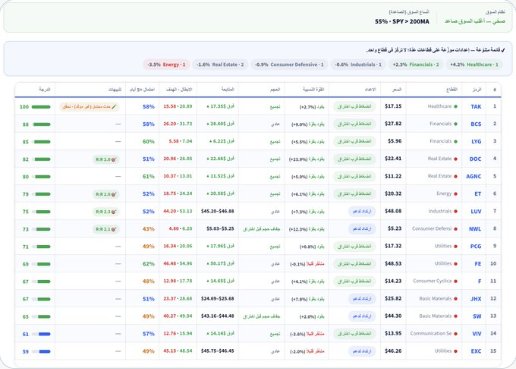Click the orange alert badge in TAK row
The width and height of the screenshot is (516, 369).
(89, 107)
